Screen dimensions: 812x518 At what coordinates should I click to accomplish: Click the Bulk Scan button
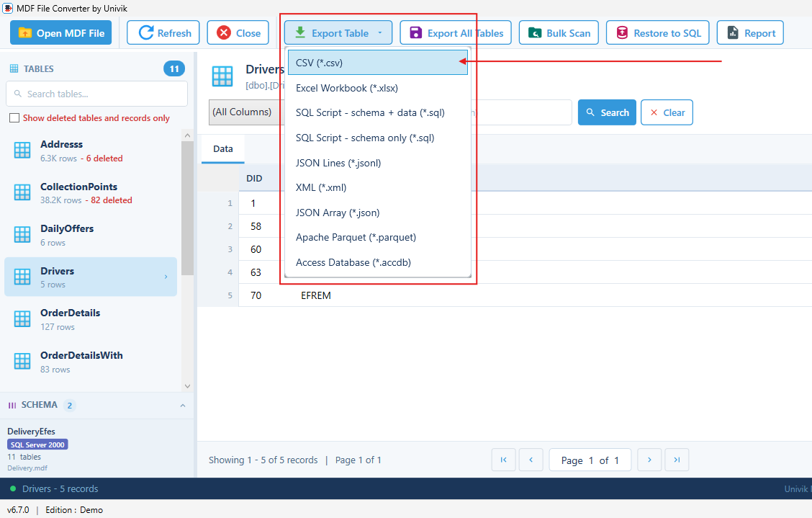click(x=559, y=32)
